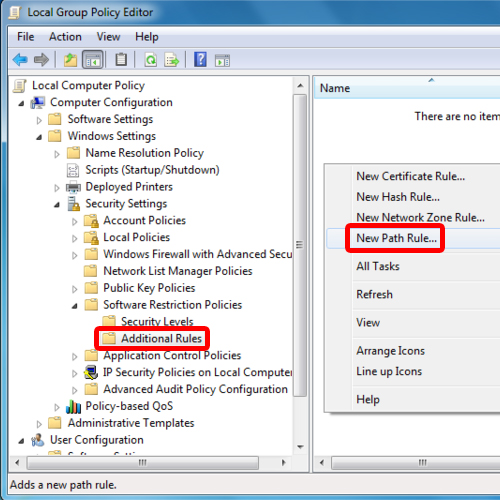Expand the Administrative Templates node
This screenshot has height=500, width=500.
click(39, 424)
